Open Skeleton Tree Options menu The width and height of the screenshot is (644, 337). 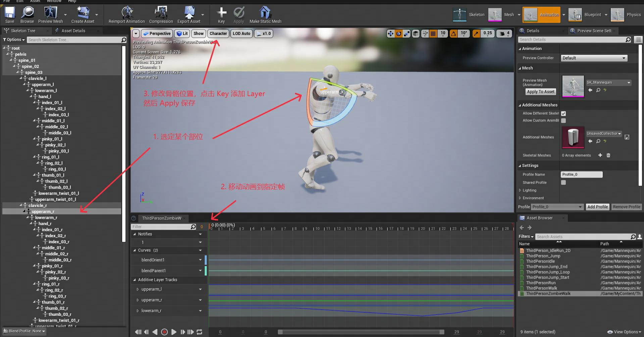(14, 40)
